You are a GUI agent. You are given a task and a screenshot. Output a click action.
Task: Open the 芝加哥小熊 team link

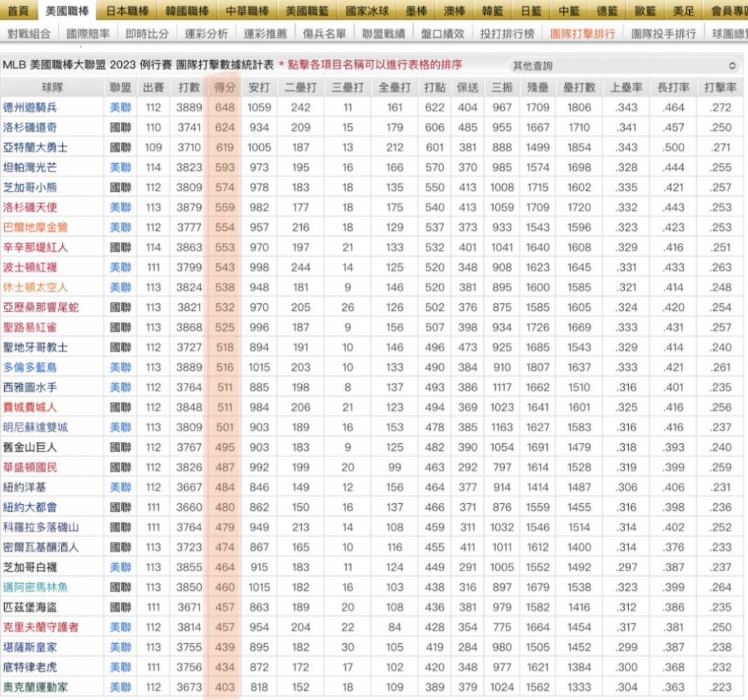coord(30,188)
